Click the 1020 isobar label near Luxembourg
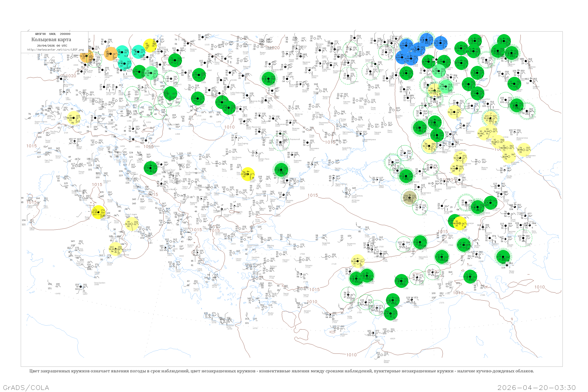588x392 pixels. click(71, 76)
